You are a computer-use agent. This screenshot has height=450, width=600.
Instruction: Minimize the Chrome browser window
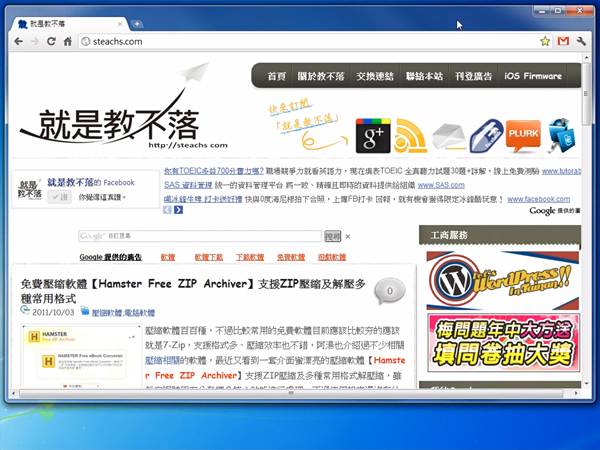pyautogui.click(x=541, y=11)
